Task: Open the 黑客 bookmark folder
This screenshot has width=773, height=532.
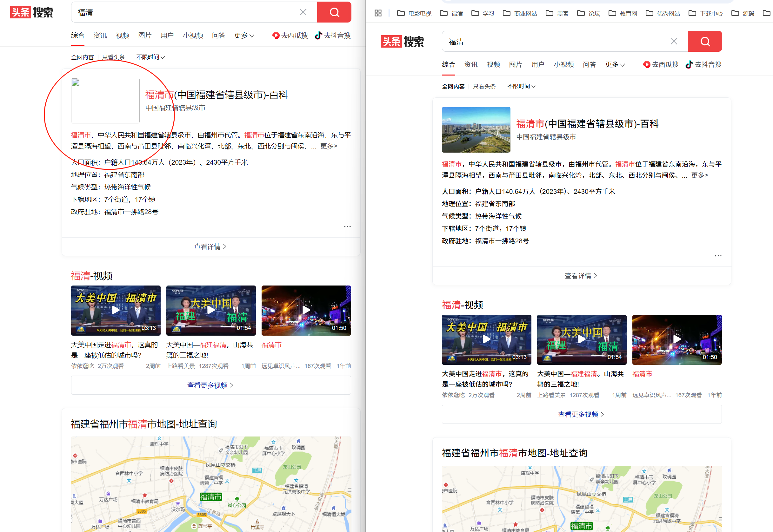Action: point(557,13)
